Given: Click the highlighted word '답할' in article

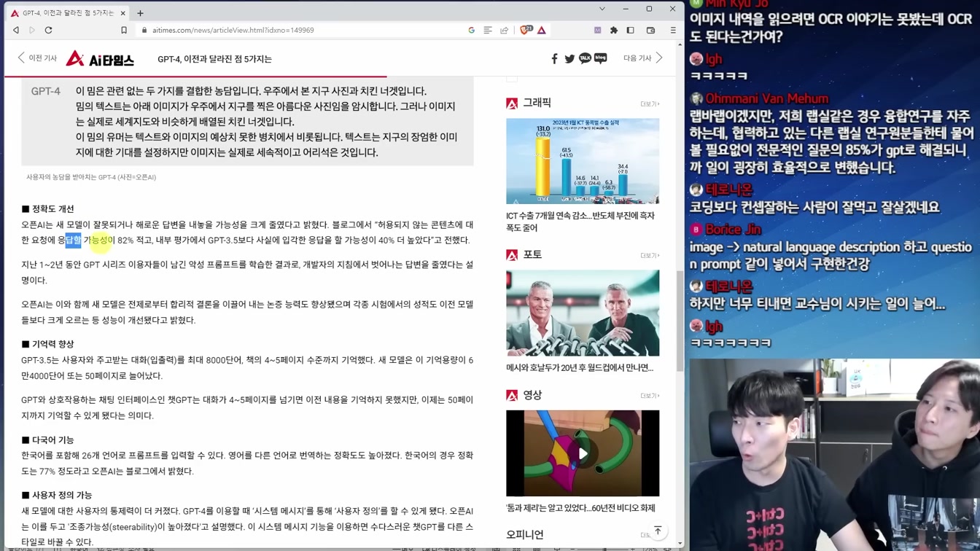Looking at the screenshot, I should (73, 241).
